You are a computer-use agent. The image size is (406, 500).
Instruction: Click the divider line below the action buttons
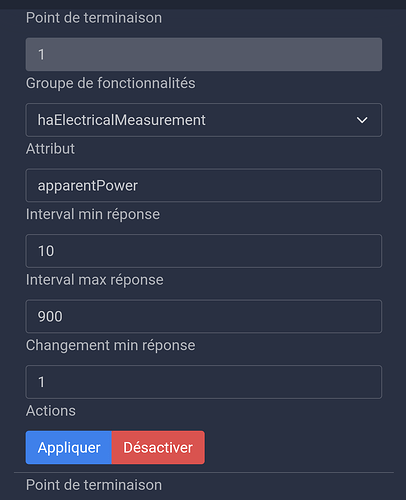click(204, 472)
